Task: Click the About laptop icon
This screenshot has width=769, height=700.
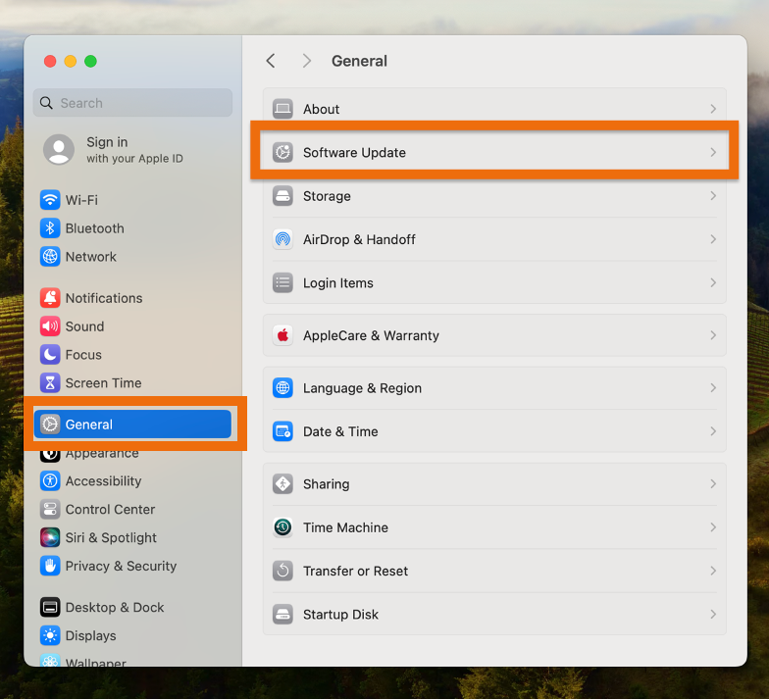Action: pyautogui.click(x=282, y=109)
